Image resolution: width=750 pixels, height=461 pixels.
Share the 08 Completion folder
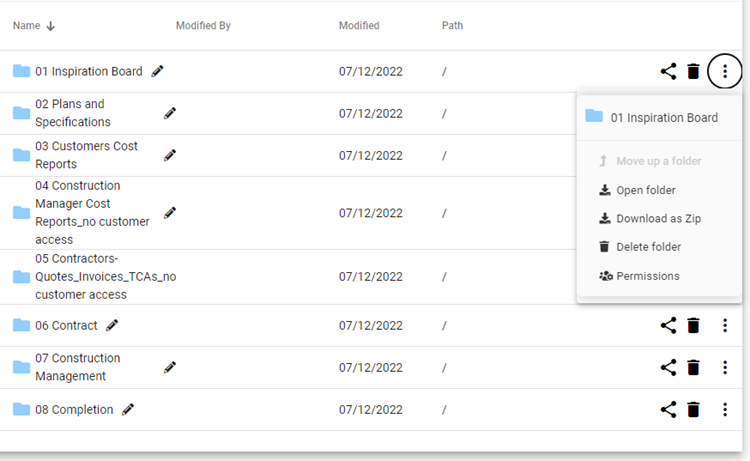tap(668, 409)
